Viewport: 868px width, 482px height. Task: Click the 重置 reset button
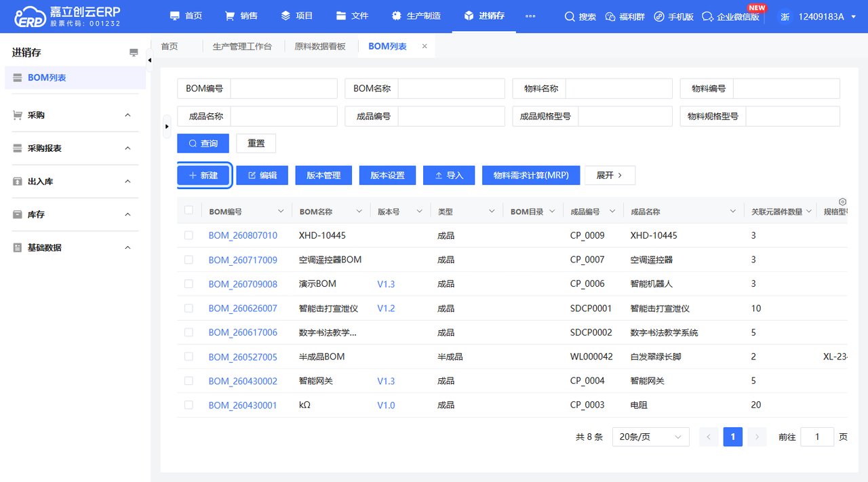coord(256,144)
